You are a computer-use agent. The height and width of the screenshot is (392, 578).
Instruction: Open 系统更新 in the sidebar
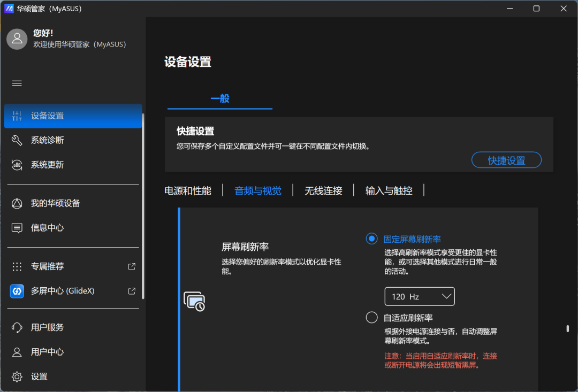pyautogui.click(x=73, y=165)
